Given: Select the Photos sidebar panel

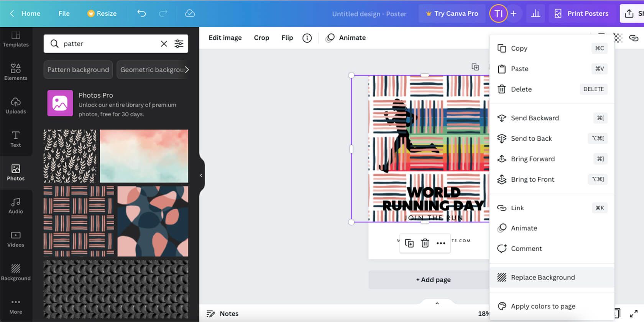Looking at the screenshot, I should [x=16, y=172].
